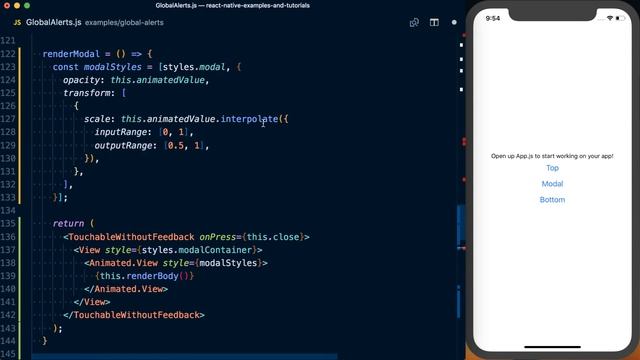Click the unsaved changes dot indicator

point(454,22)
